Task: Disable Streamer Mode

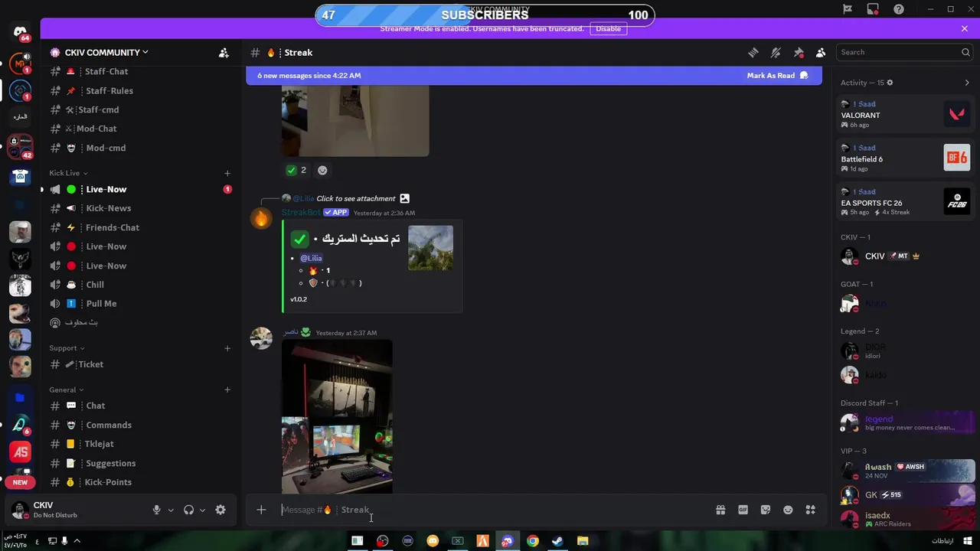Action: click(x=608, y=28)
